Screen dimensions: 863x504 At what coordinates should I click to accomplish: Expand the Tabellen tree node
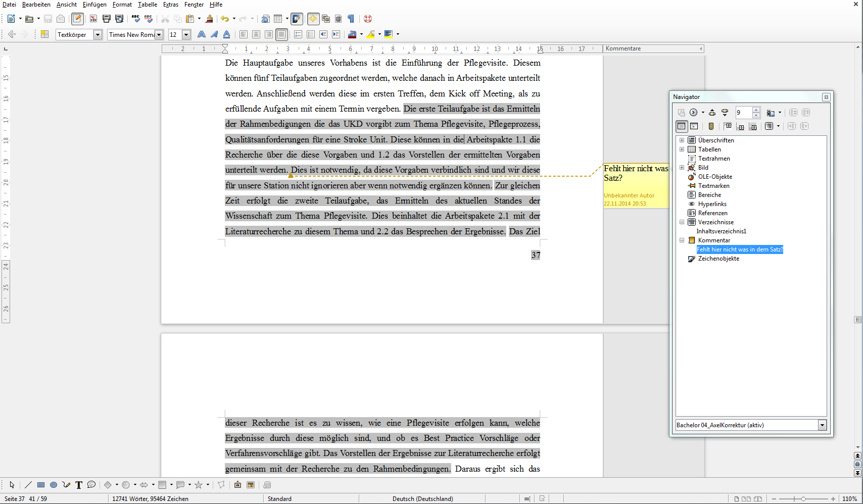click(682, 149)
